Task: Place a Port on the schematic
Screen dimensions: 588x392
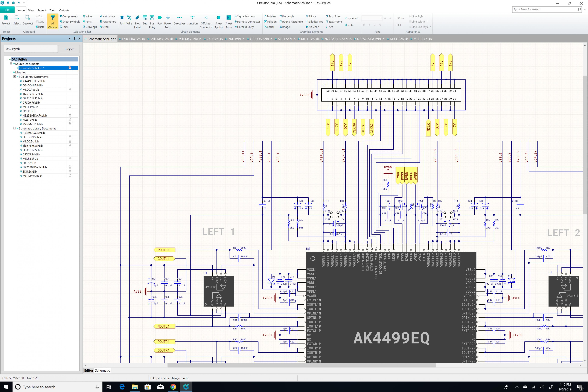Action: (160, 20)
